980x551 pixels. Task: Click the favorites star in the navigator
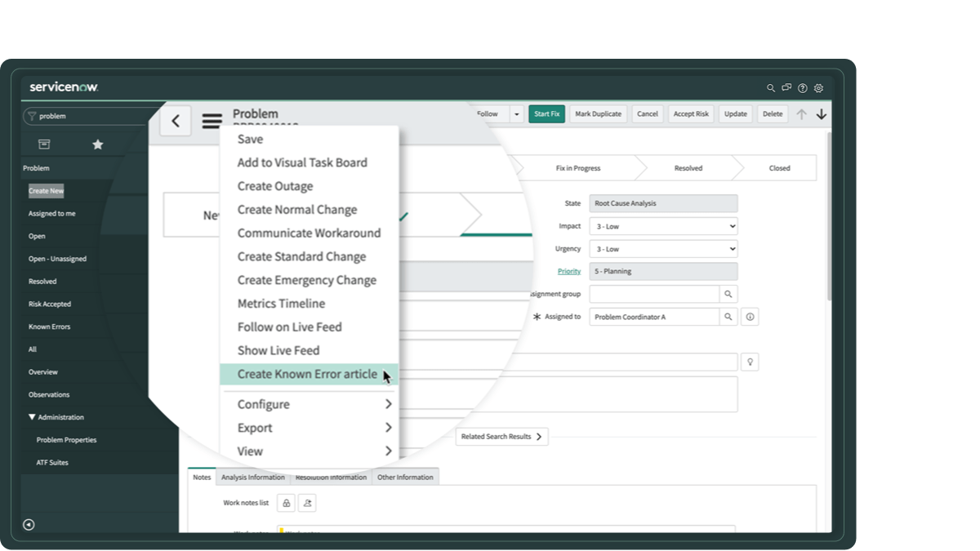[x=97, y=144]
